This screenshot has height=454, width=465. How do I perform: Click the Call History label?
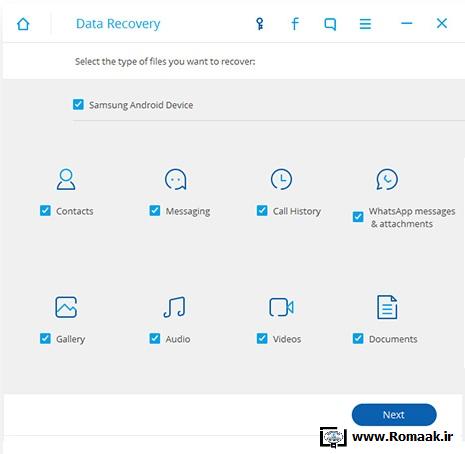(x=297, y=212)
